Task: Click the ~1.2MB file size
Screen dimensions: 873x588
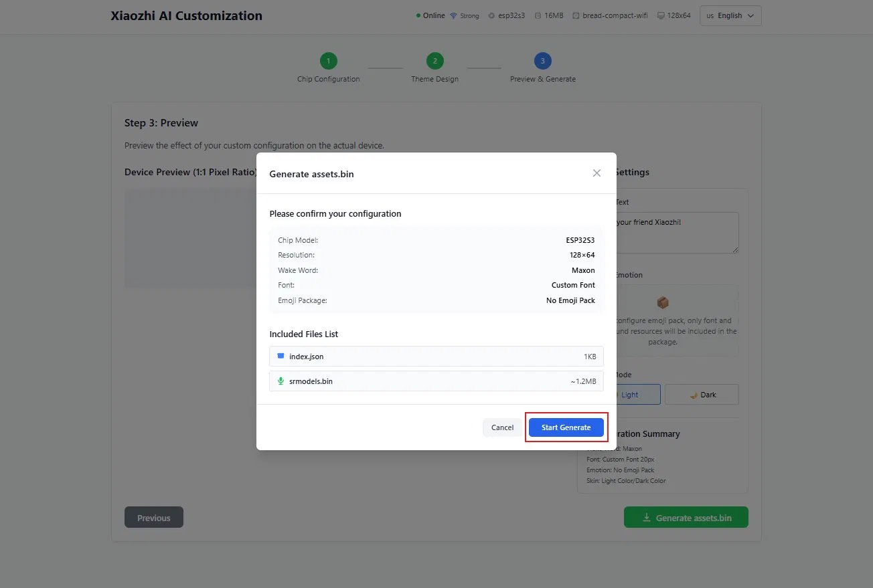Action: 583,381
